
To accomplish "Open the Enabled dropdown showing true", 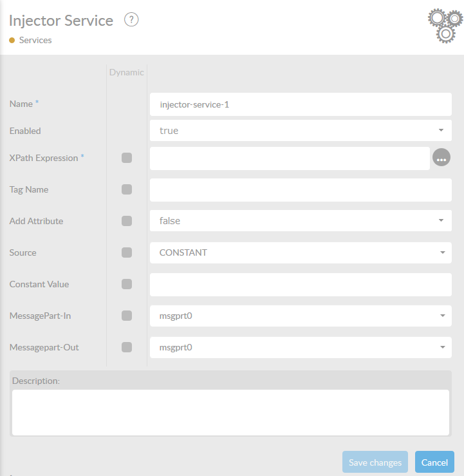I will [x=301, y=131].
